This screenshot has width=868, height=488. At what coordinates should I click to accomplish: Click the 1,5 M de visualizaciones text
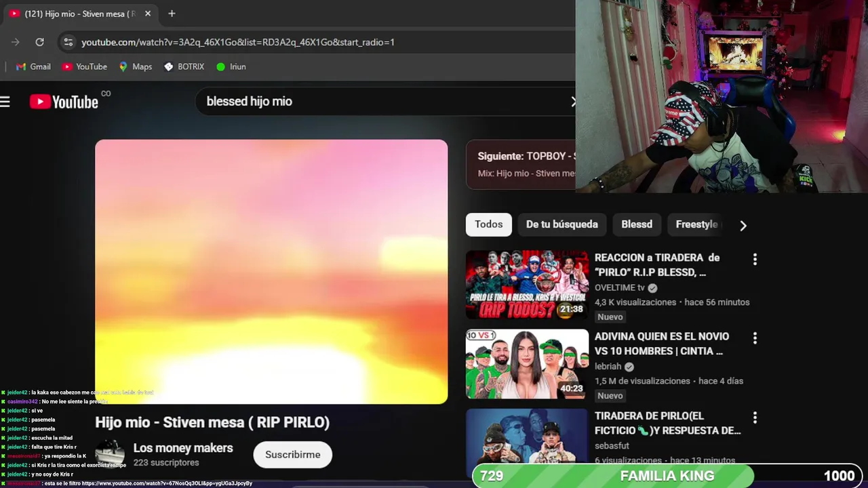click(642, 381)
